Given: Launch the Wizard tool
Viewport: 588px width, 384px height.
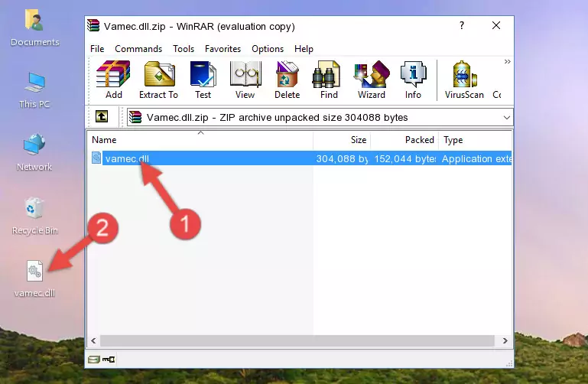Looking at the screenshot, I should coord(372,80).
